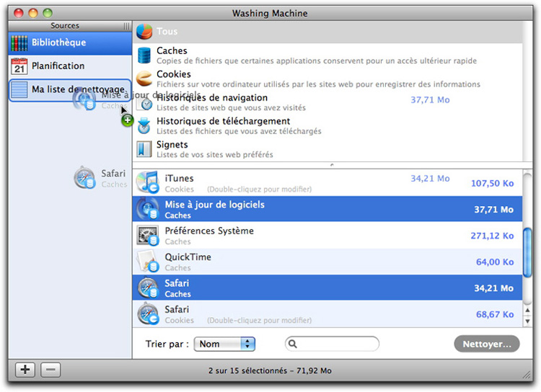The height and width of the screenshot is (392, 541).
Task: Click the magnifier icon in search field
Action: pyautogui.click(x=293, y=344)
